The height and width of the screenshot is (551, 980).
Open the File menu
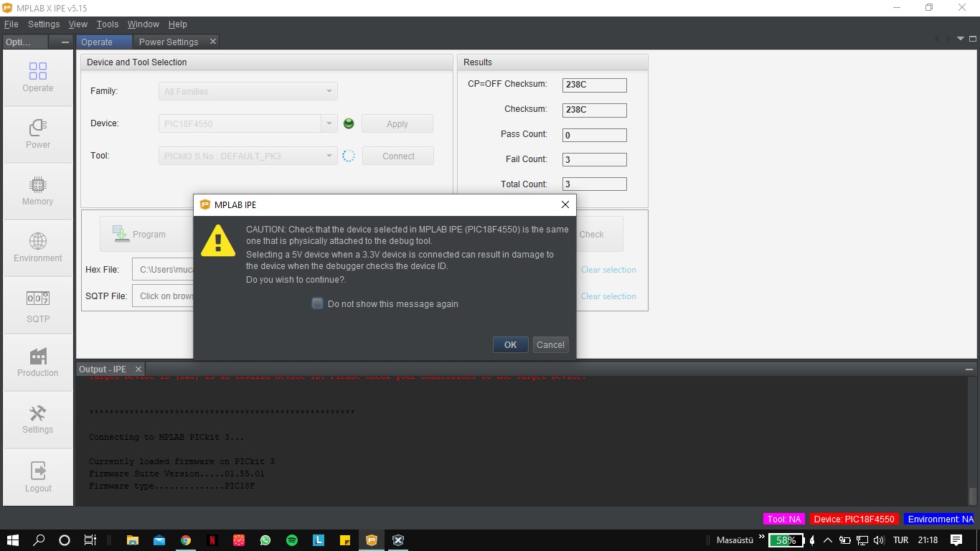pyautogui.click(x=11, y=24)
